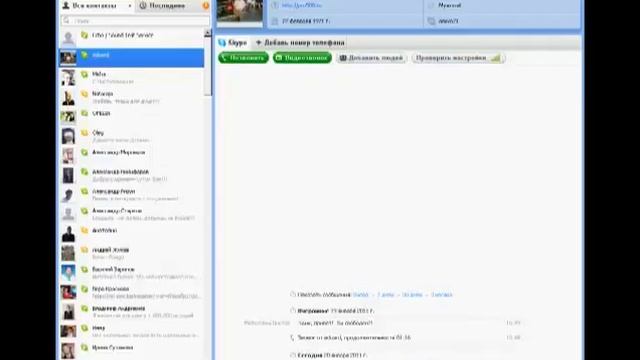Select the Skype tab above call buttons
The image size is (640, 360).
pos(233,42)
